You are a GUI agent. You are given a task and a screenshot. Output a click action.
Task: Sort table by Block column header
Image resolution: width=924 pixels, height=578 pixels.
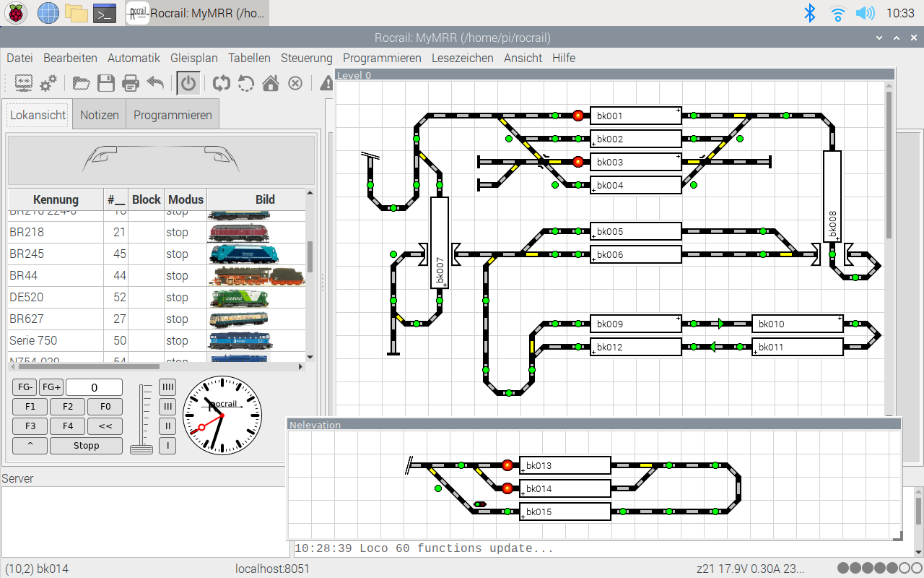coord(147,199)
